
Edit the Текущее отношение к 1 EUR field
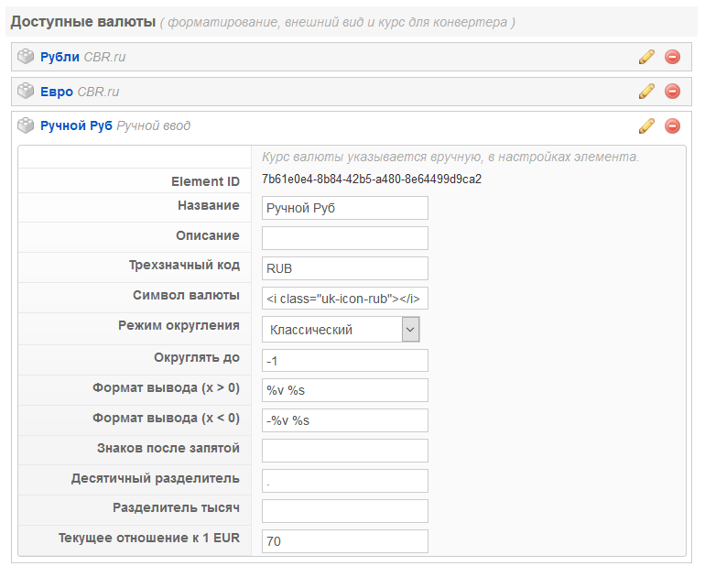344,541
